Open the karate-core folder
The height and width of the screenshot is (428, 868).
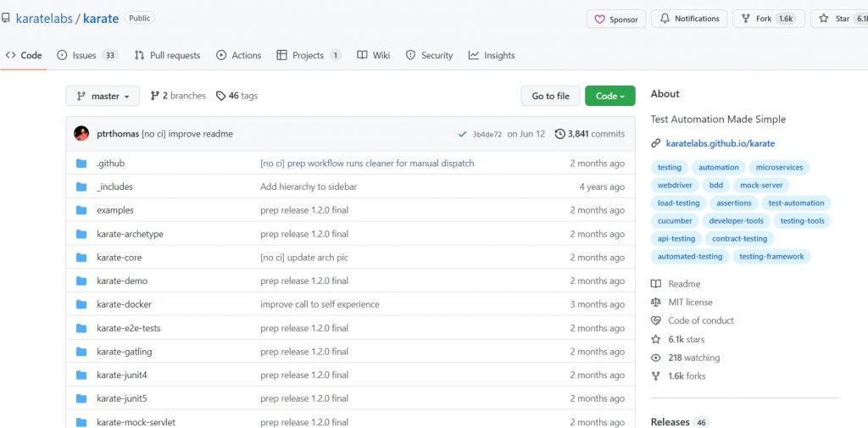coord(119,258)
